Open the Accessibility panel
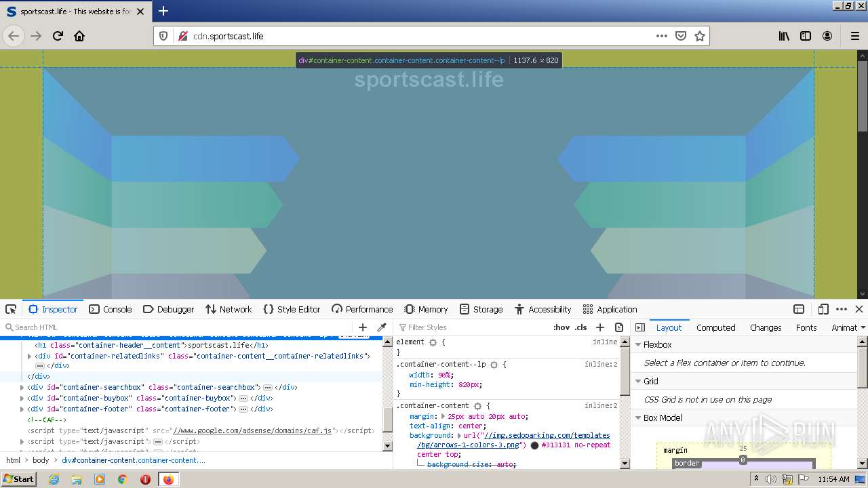Viewport: 868px width, 488px height. [x=542, y=309]
